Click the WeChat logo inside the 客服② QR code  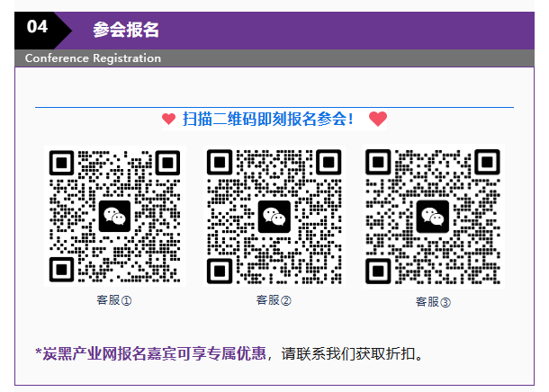273,217
